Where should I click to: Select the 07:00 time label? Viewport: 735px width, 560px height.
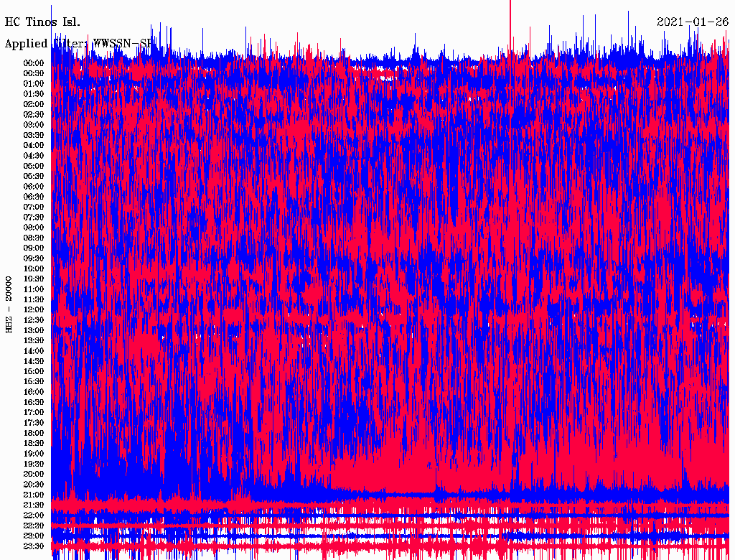[33, 207]
